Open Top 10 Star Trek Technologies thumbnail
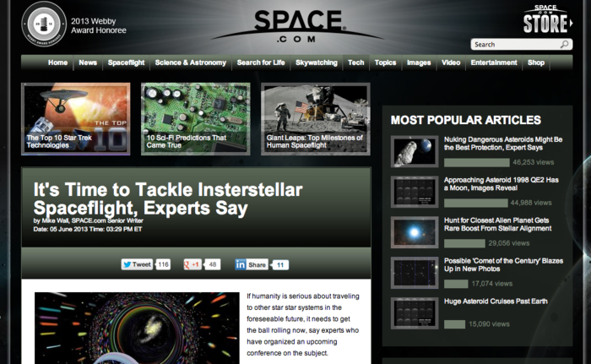591x364 pixels. 76,119
